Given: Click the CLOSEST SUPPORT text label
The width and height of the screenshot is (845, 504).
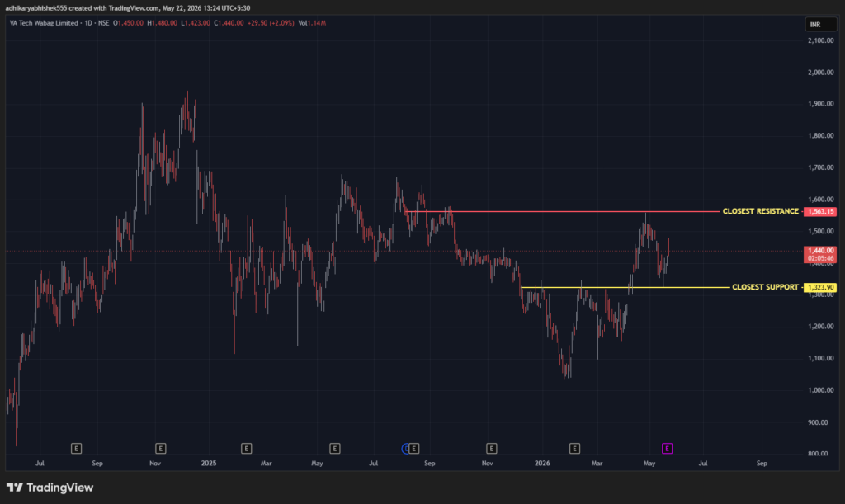Looking at the screenshot, I should click(765, 287).
